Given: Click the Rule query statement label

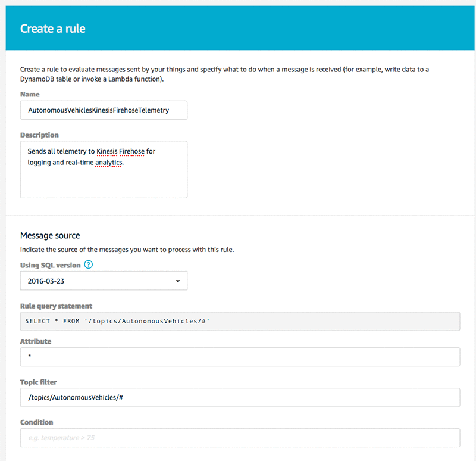Looking at the screenshot, I should (x=56, y=306).
